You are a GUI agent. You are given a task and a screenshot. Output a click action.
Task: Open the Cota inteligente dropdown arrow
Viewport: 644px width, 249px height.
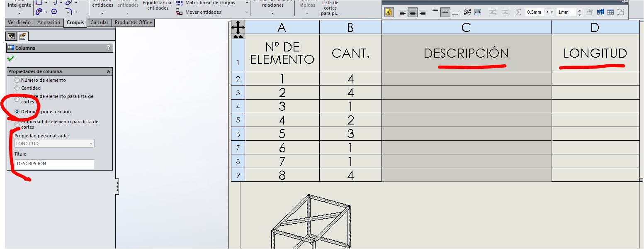point(19,13)
